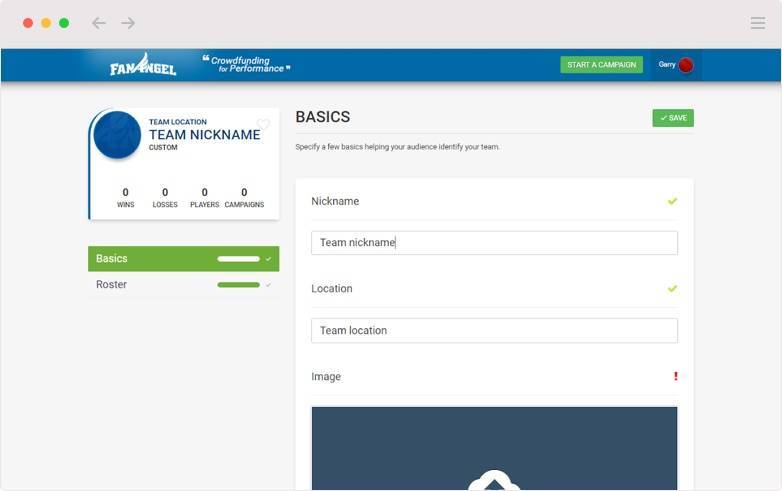Focus the Team nickname input field

[x=494, y=243]
